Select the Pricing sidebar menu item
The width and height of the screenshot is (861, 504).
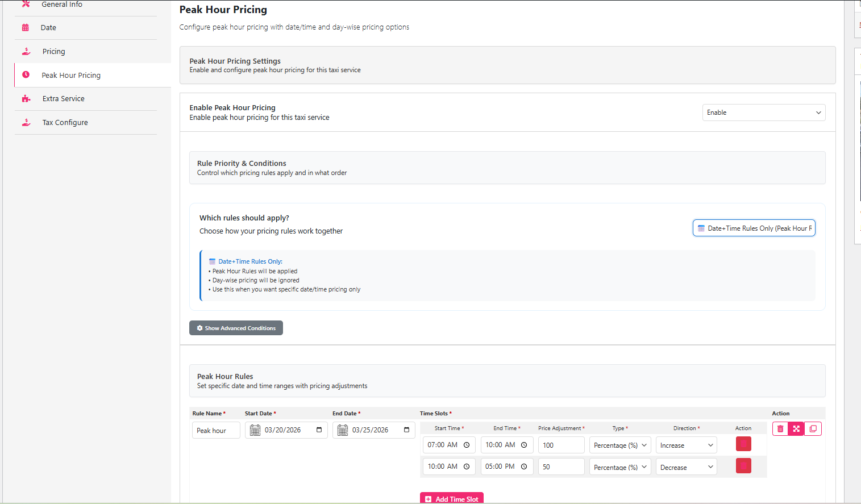point(53,52)
